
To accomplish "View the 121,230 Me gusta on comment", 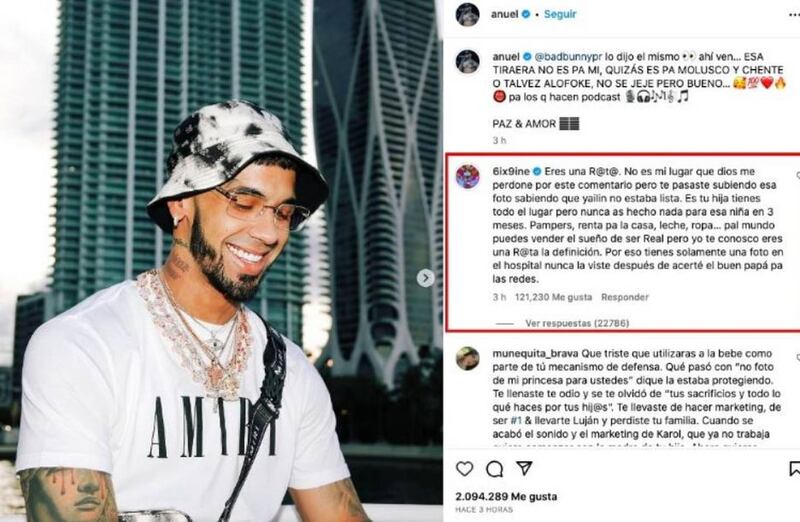I will click(554, 297).
